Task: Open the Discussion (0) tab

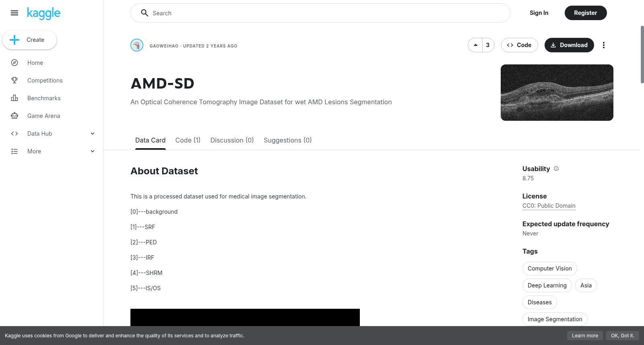Action: [232, 140]
